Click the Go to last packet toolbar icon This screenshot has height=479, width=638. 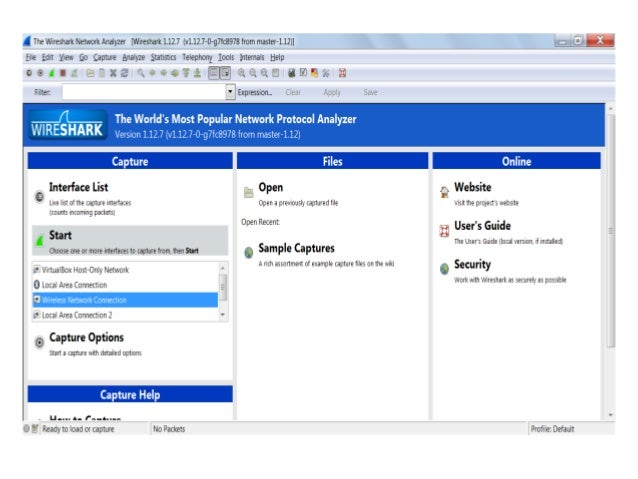[197, 73]
